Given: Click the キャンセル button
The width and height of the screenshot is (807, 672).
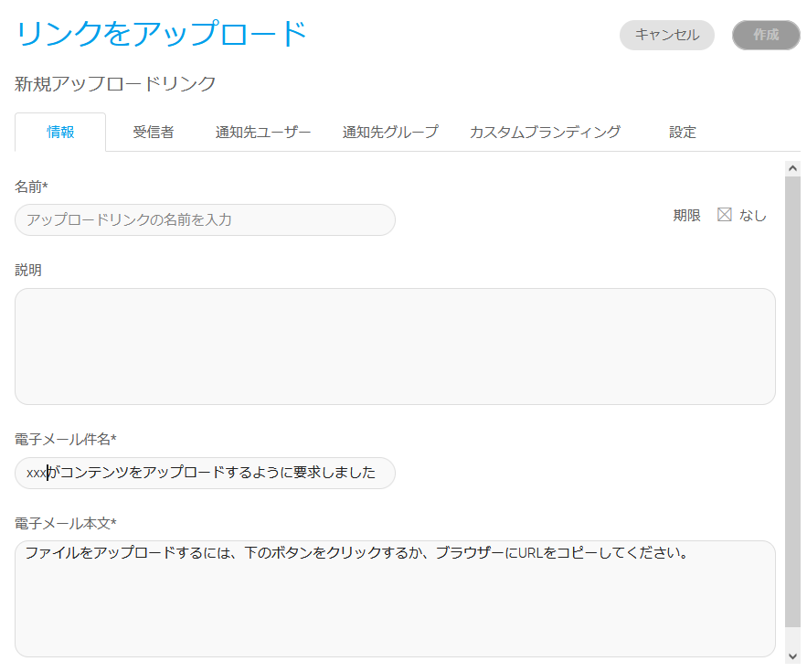Looking at the screenshot, I should 666,35.
